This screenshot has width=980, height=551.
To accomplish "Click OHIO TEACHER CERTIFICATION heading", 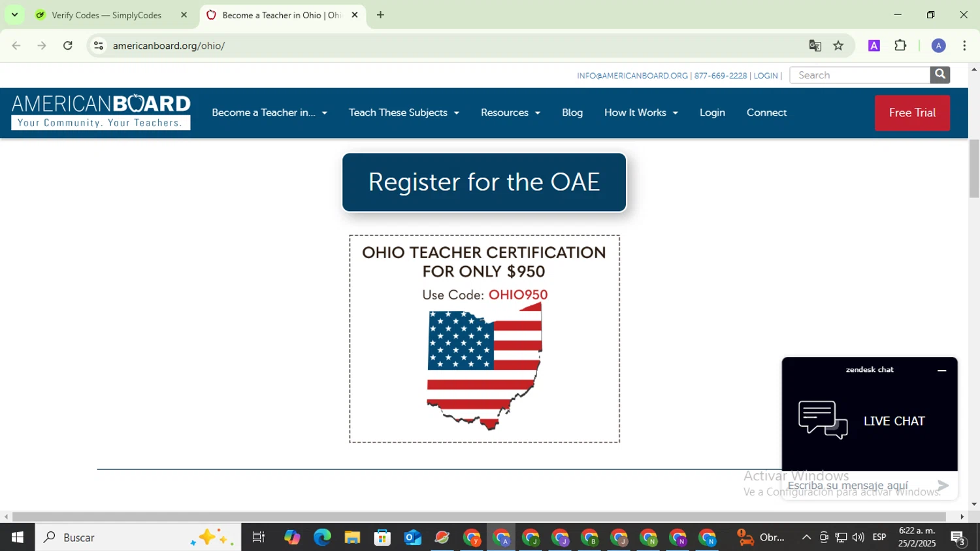I will point(484,261).
